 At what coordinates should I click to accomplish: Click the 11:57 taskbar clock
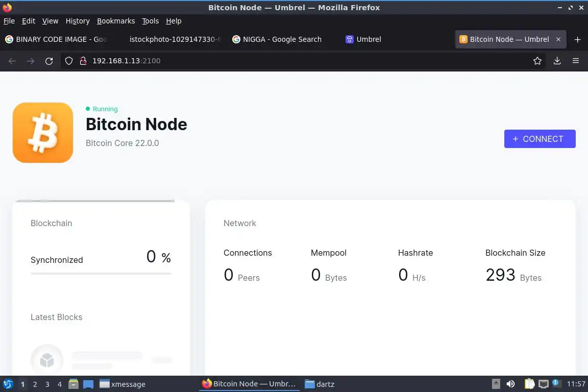[576, 384]
